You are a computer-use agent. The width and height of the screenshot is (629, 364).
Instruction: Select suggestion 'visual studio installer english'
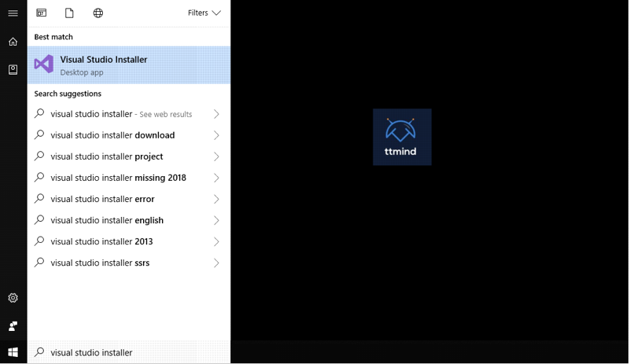click(129, 220)
